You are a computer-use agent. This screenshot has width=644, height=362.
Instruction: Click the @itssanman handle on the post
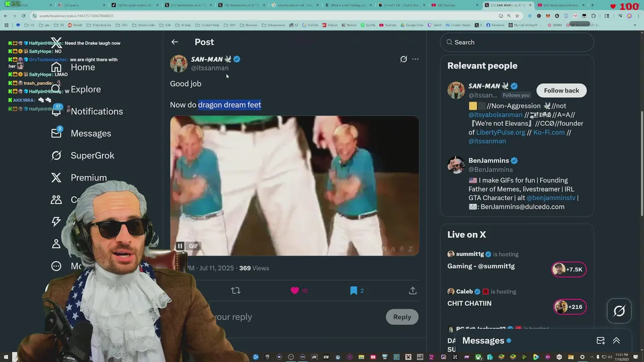210,68
